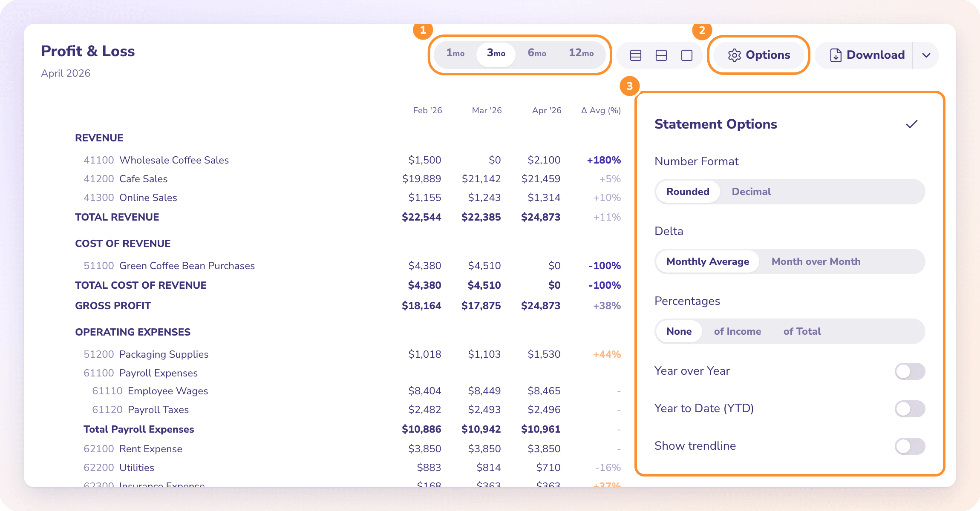Click the GROSS PROFIT row label
The image size is (980, 511).
coord(113,306)
